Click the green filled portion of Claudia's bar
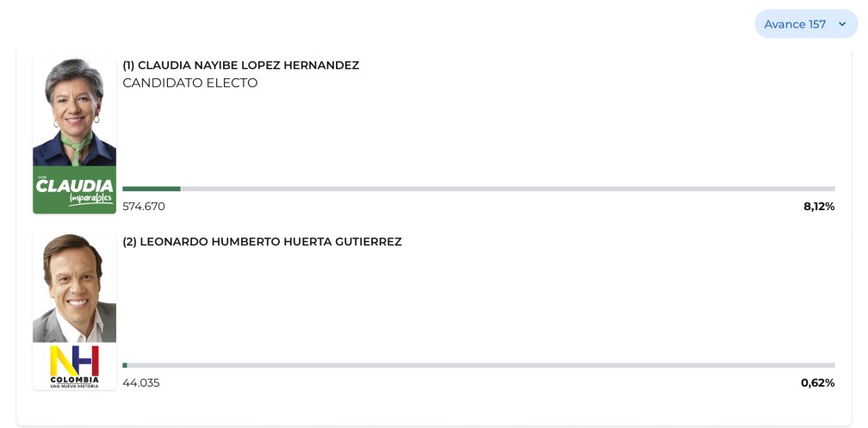868x428 pixels. pos(152,189)
